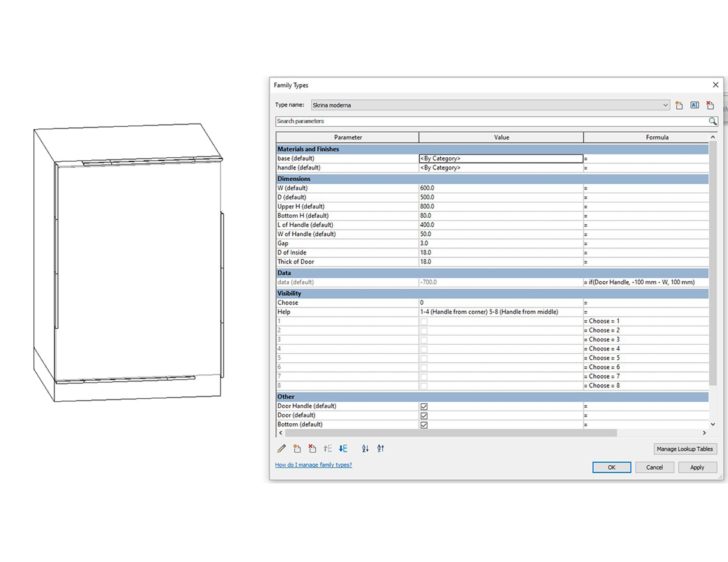Screen dimensions: 728x562
Task: Sort parameters in ascending order
Action: [365, 449]
